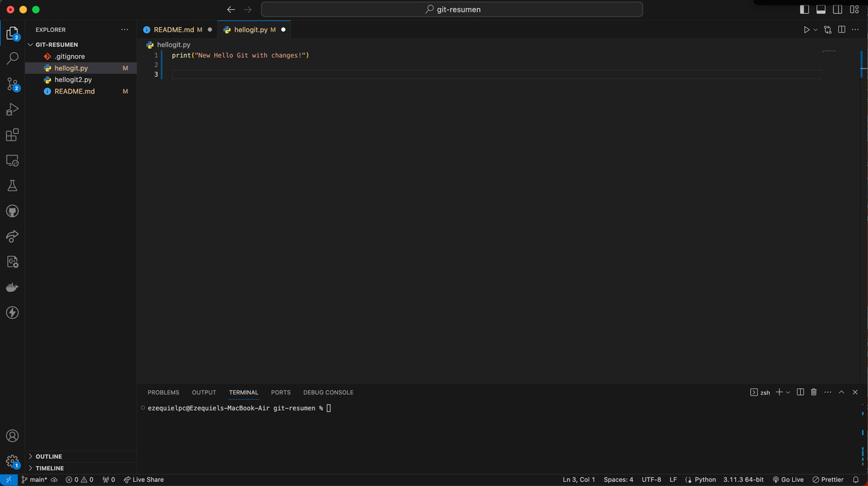Toggle the secondary side bar layout icon
Screen dimensions: 868x486
tap(837, 10)
